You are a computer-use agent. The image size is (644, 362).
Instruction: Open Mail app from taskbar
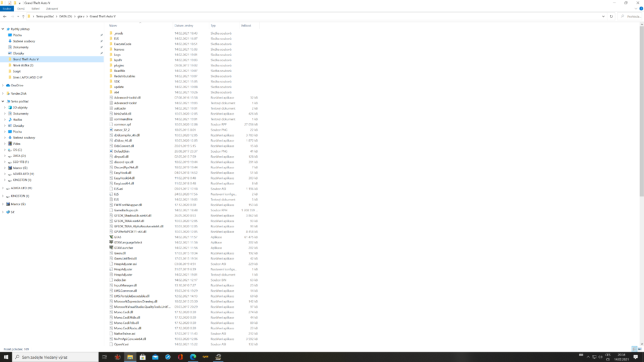pyautogui.click(x=155, y=357)
